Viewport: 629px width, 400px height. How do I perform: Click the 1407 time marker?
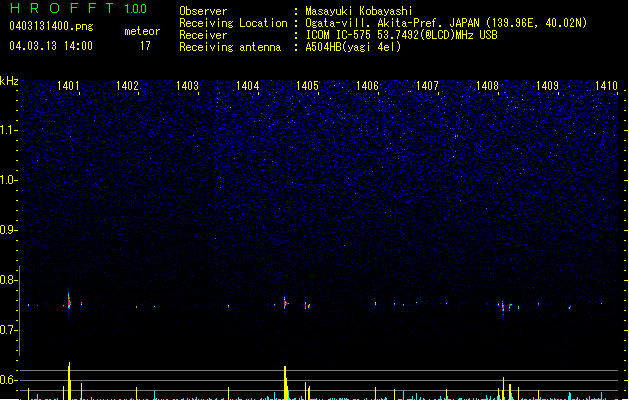point(427,86)
